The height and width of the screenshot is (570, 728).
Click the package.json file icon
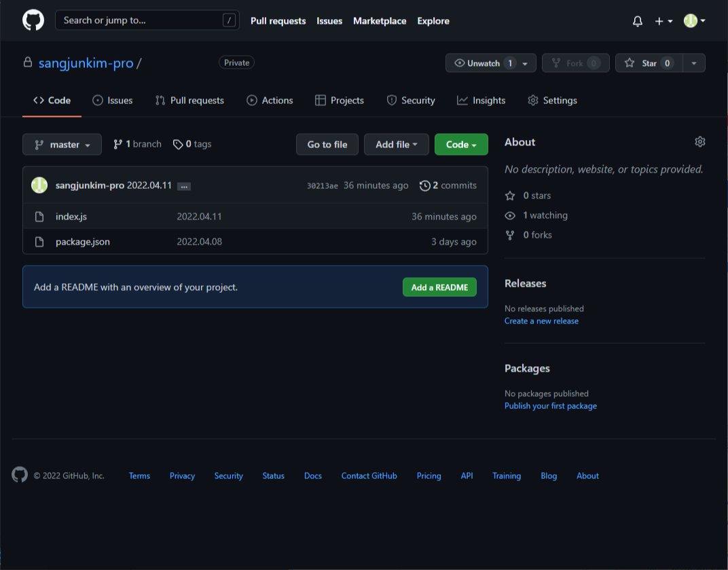(x=39, y=242)
